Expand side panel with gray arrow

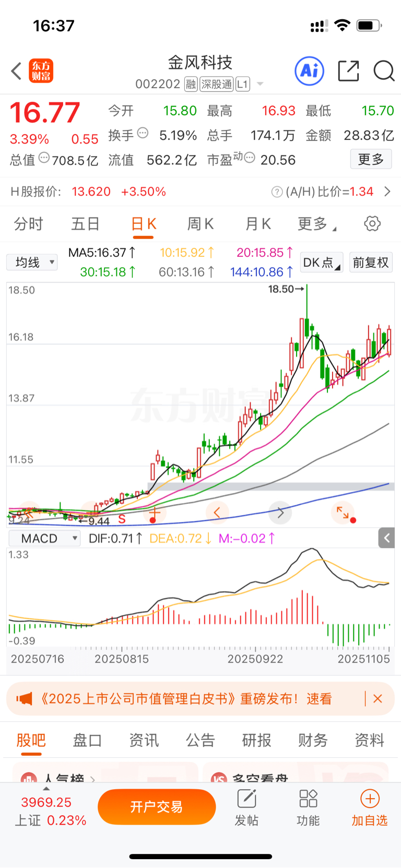(x=386, y=538)
